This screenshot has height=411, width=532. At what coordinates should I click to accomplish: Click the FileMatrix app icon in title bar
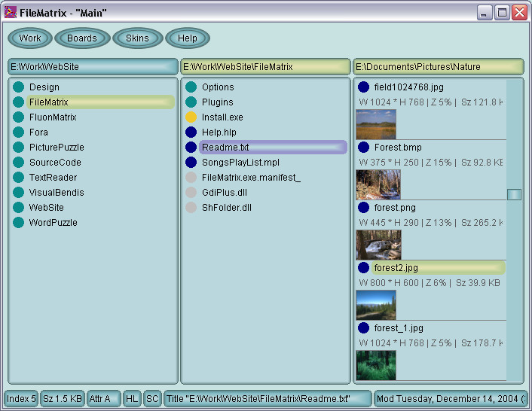click(x=11, y=12)
